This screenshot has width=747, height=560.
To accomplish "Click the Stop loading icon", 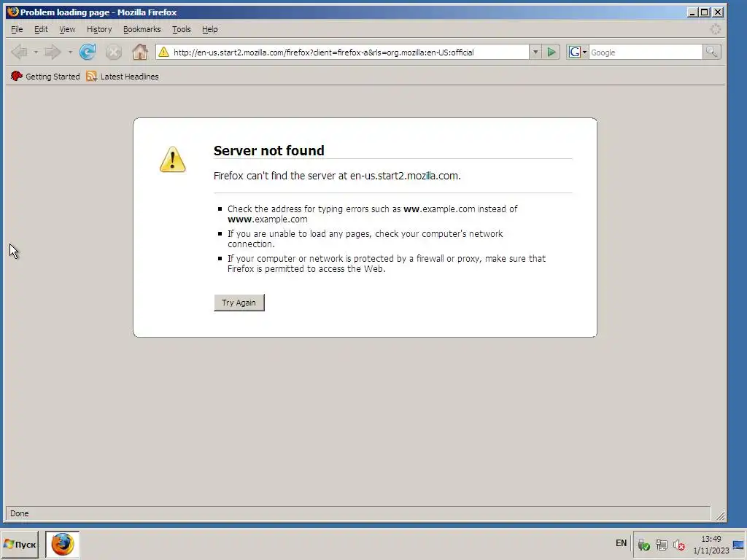I will point(113,52).
